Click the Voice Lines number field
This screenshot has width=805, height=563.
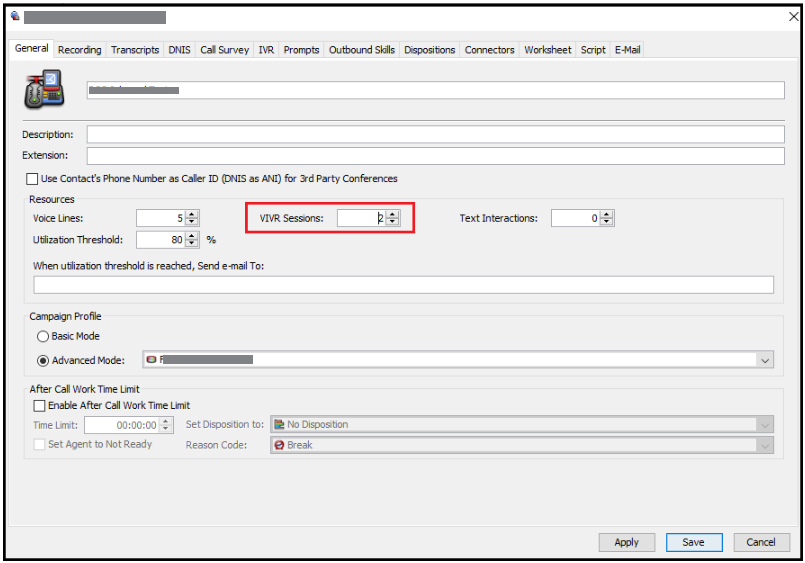[x=161, y=218]
